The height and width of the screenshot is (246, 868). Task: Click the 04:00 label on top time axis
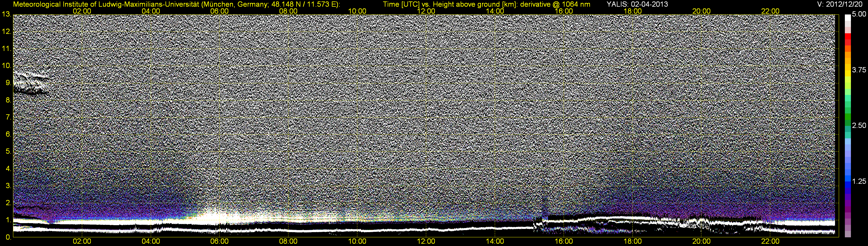click(x=151, y=11)
